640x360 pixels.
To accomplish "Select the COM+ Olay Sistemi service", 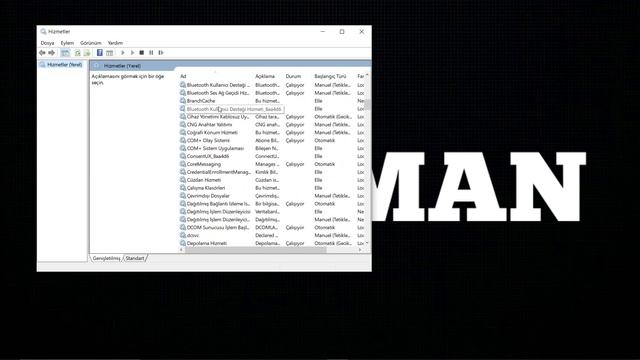I will click(x=208, y=140).
